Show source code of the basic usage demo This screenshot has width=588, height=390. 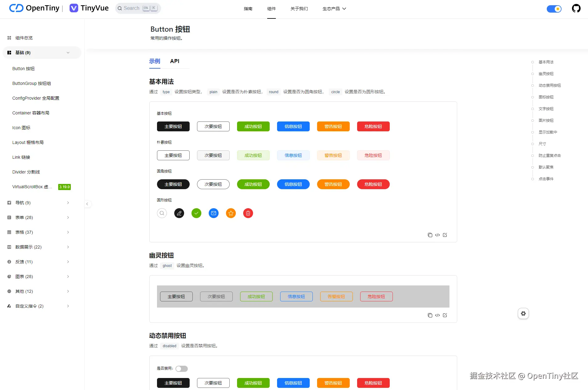pyautogui.click(x=437, y=235)
